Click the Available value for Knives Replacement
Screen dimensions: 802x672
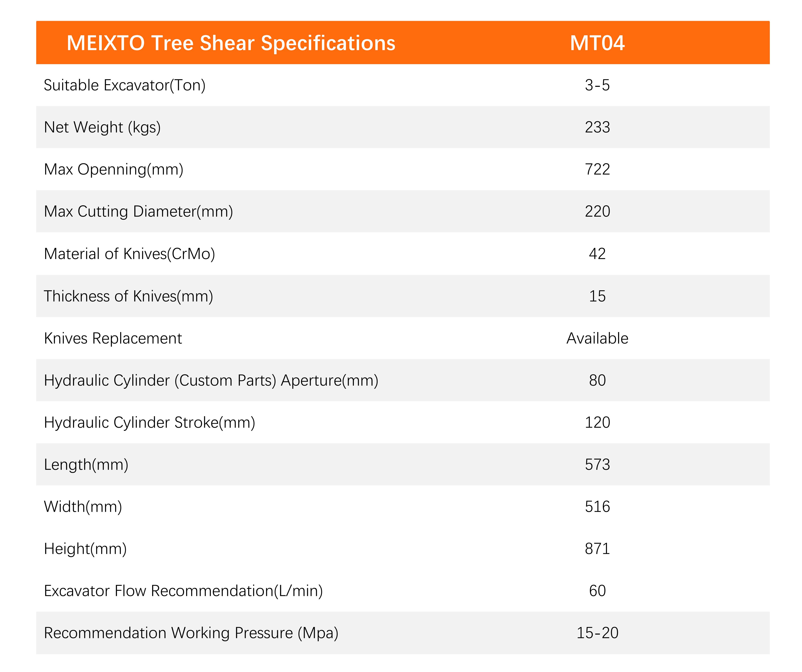597,339
